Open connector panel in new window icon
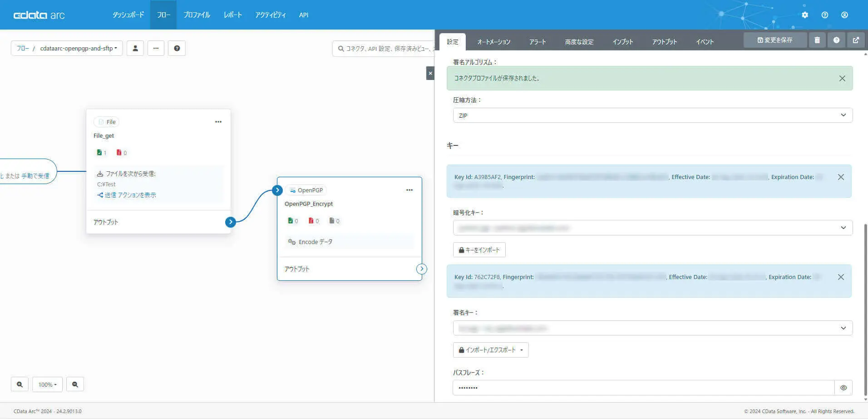 856,40
